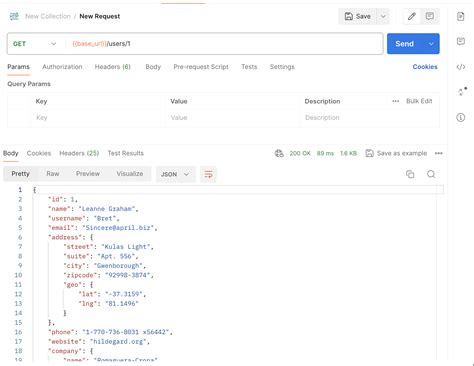Open the JSON format dropdown

[175, 174]
